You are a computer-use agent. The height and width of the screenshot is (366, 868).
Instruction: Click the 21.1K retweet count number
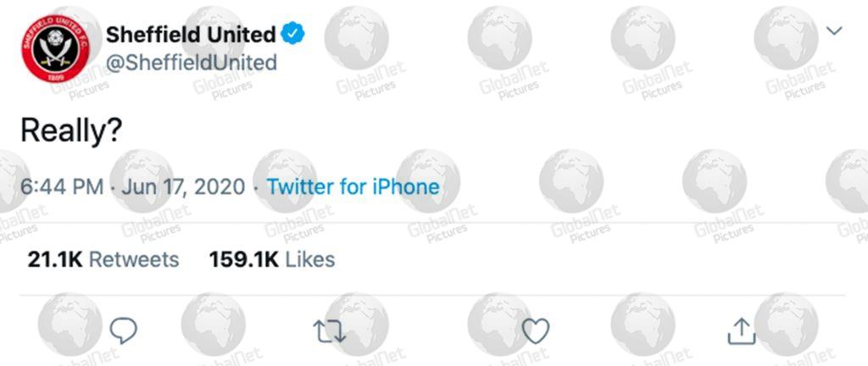point(55,259)
